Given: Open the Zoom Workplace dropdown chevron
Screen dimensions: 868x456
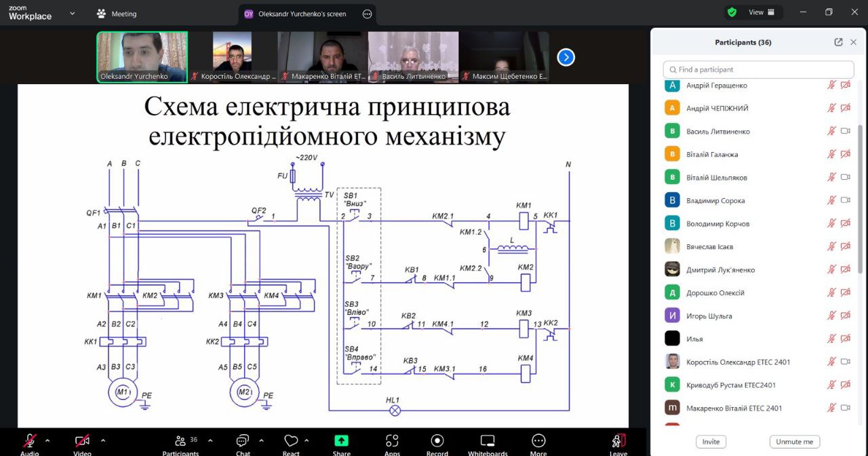Looking at the screenshot, I should point(73,13).
